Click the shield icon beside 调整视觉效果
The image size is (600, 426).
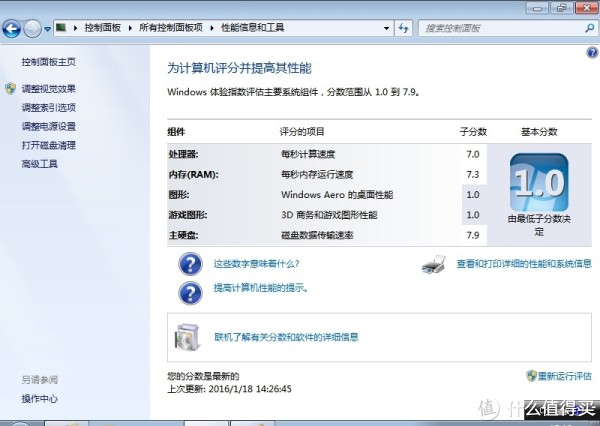pos(10,89)
